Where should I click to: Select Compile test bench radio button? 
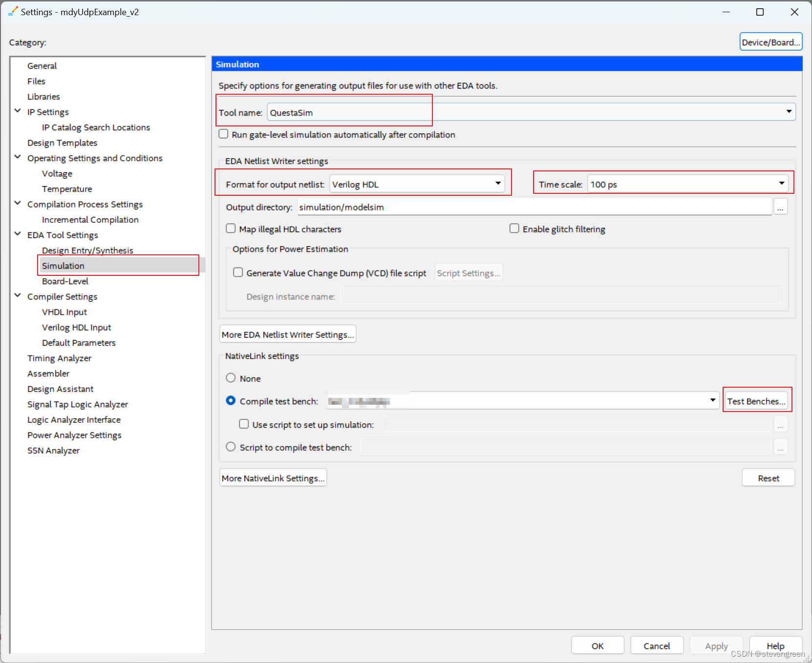[x=231, y=401]
